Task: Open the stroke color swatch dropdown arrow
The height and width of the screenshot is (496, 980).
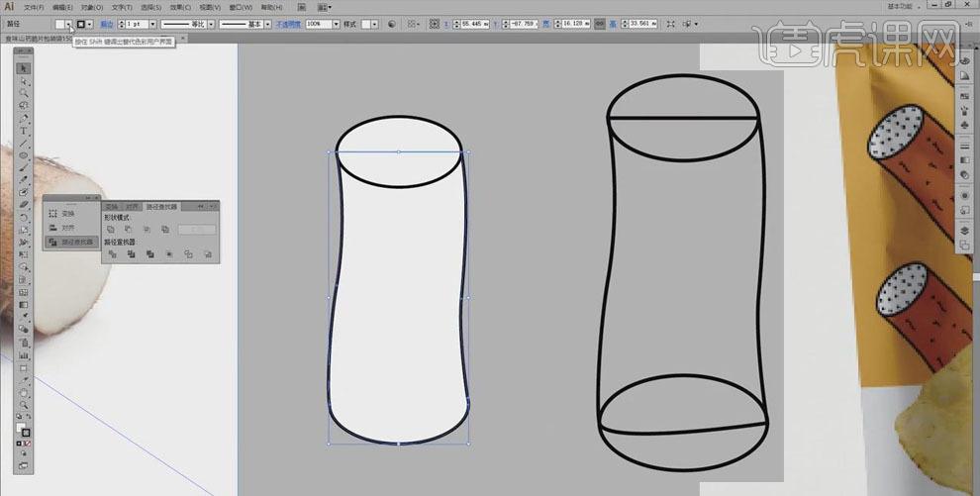Action: (x=90, y=25)
